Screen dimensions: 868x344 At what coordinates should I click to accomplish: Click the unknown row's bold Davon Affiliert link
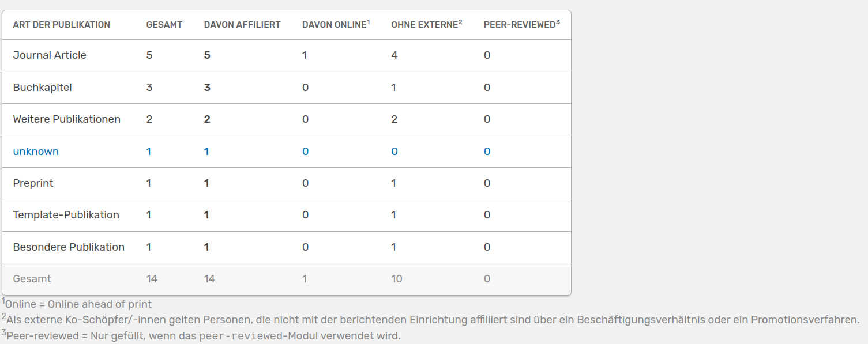click(206, 152)
